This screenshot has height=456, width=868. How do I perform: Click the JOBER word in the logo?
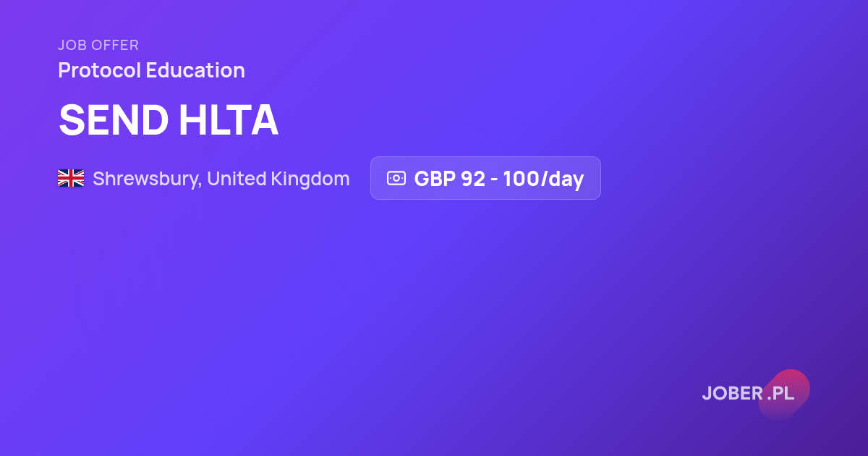pyautogui.click(x=732, y=394)
